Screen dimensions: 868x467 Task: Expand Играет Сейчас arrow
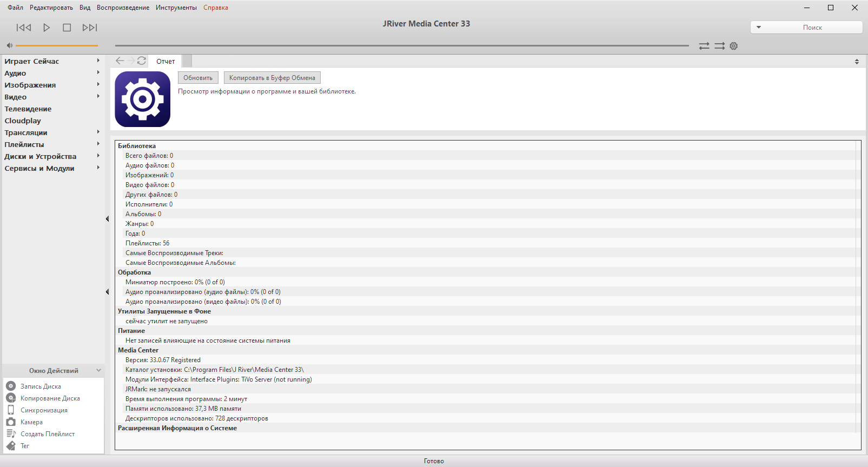98,61
